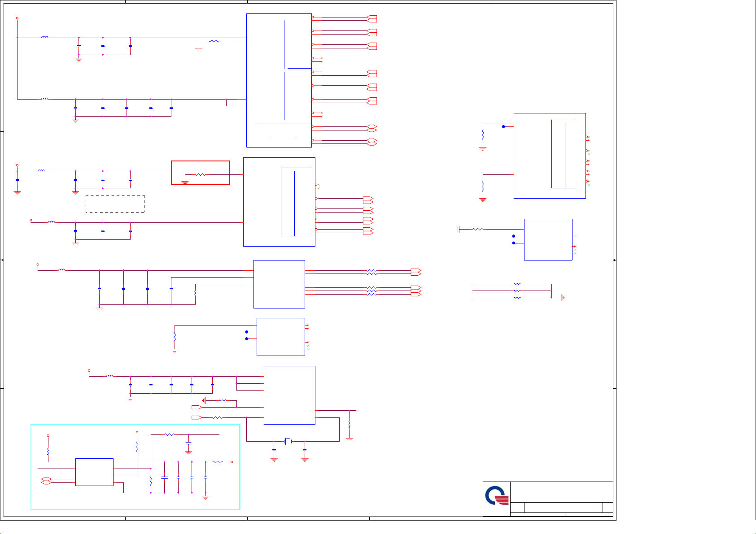
Task: Click the IC block connected to the crystal
Action: pyautogui.click(x=289, y=395)
